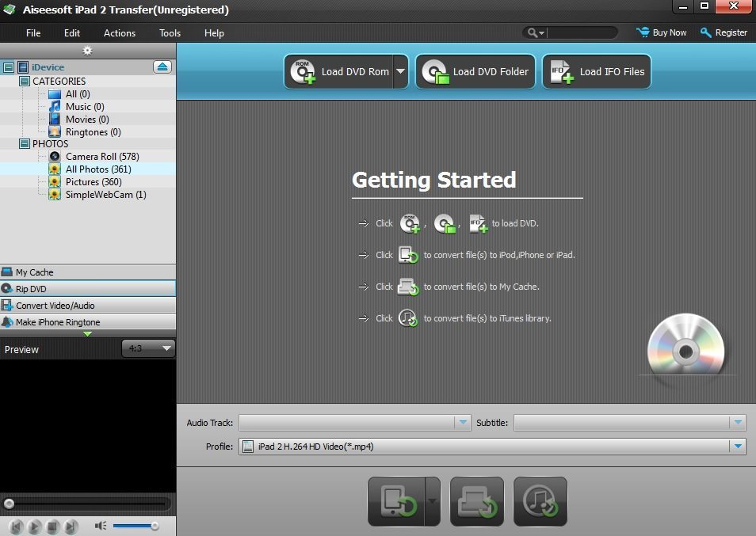Viewport: 756px width, 536px height.
Task: Click the Load DVD Rom button
Action: tap(339, 72)
